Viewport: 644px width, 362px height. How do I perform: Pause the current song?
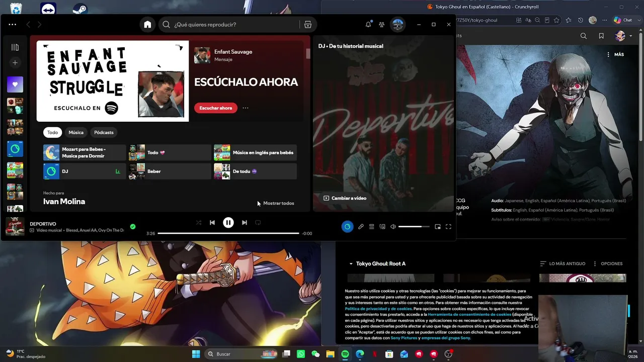(x=228, y=222)
